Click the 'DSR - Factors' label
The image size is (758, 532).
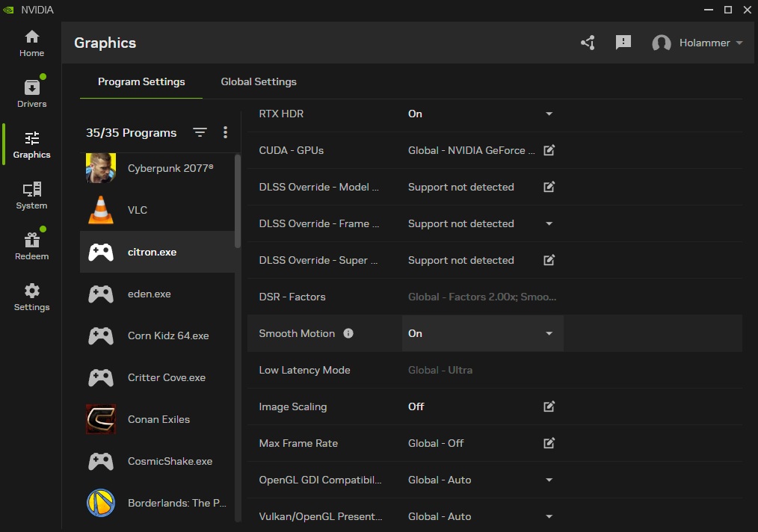click(292, 297)
